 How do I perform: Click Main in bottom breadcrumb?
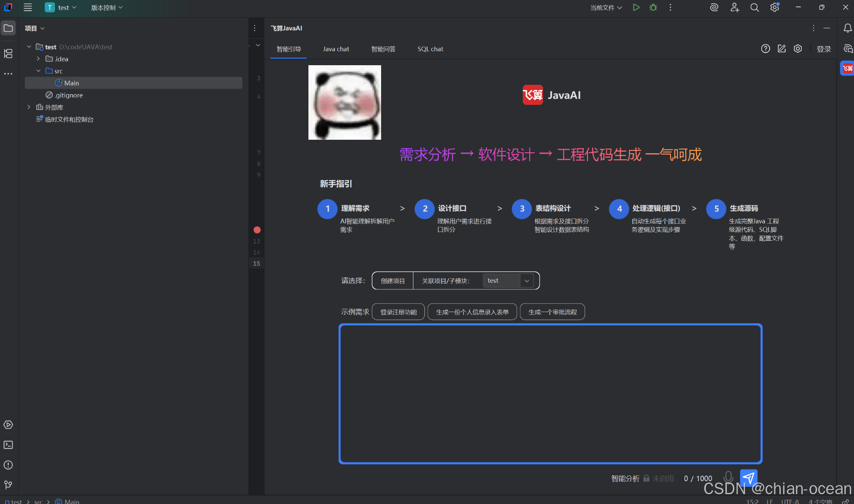68,501
